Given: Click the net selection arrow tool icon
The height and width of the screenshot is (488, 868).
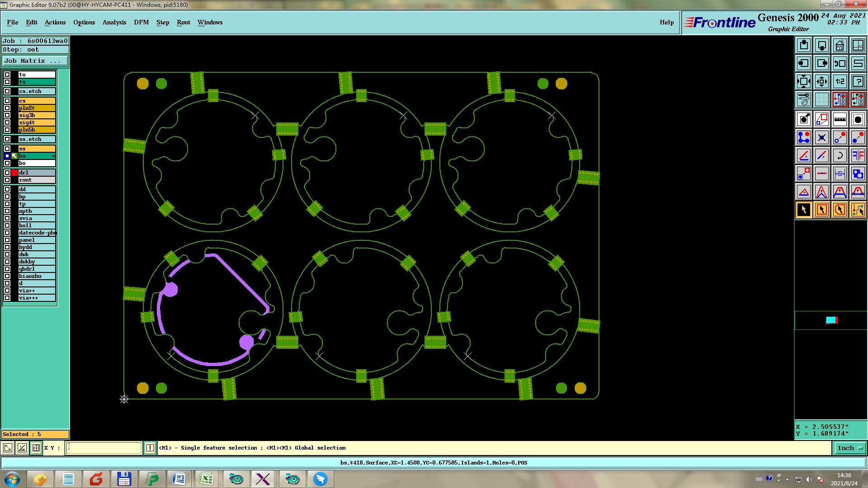Looking at the screenshot, I should [x=858, y=210].
